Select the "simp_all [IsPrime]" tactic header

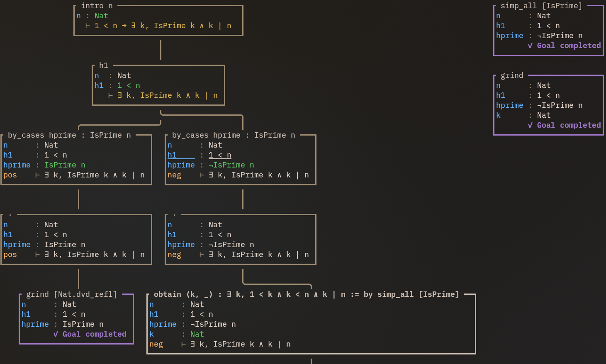pos(541,6)
